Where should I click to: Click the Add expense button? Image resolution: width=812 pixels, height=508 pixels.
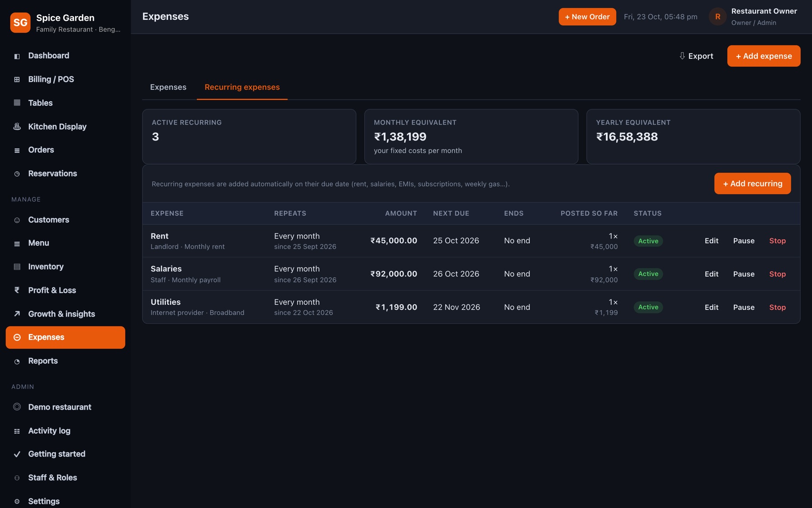tap(764, 56)
